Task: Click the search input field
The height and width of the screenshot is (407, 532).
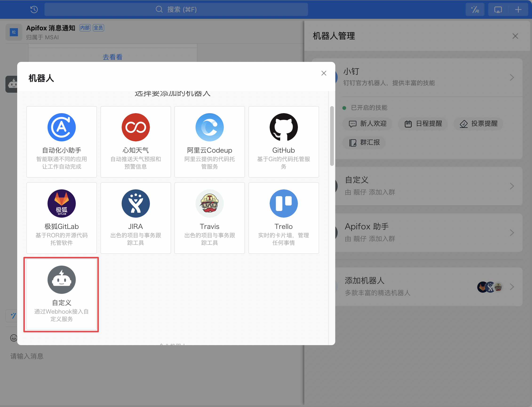Action: 176,10
